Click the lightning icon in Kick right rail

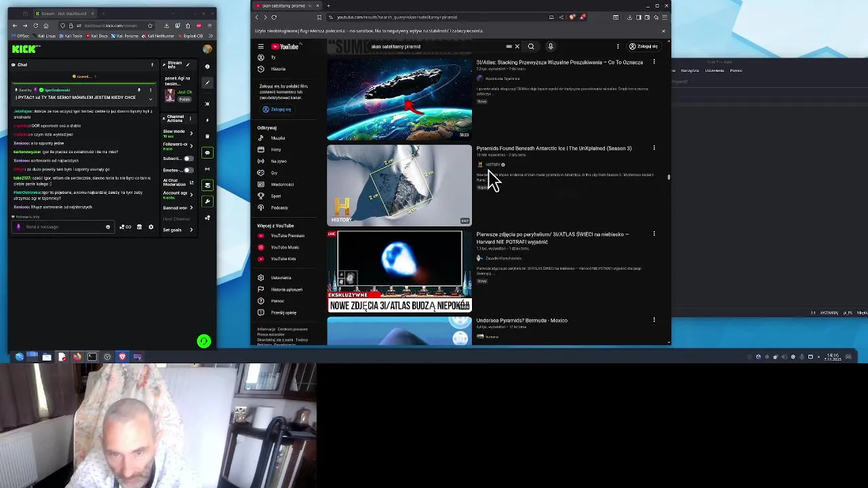point(208,120)
